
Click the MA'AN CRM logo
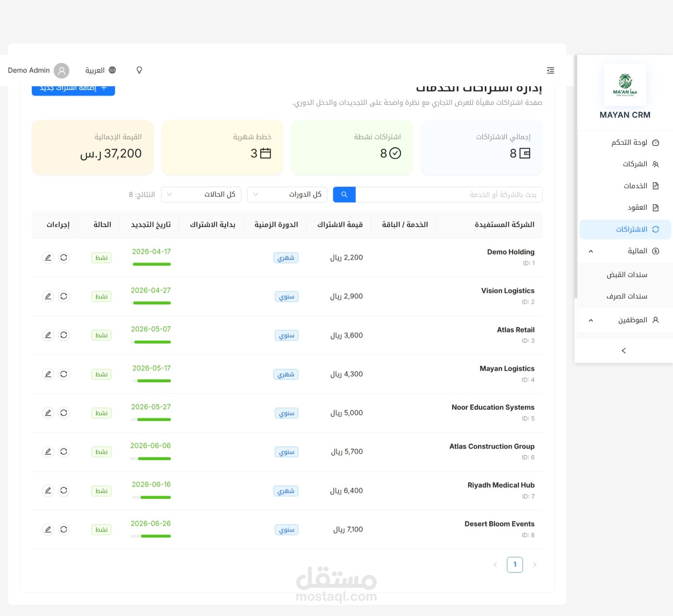point(625,85)
